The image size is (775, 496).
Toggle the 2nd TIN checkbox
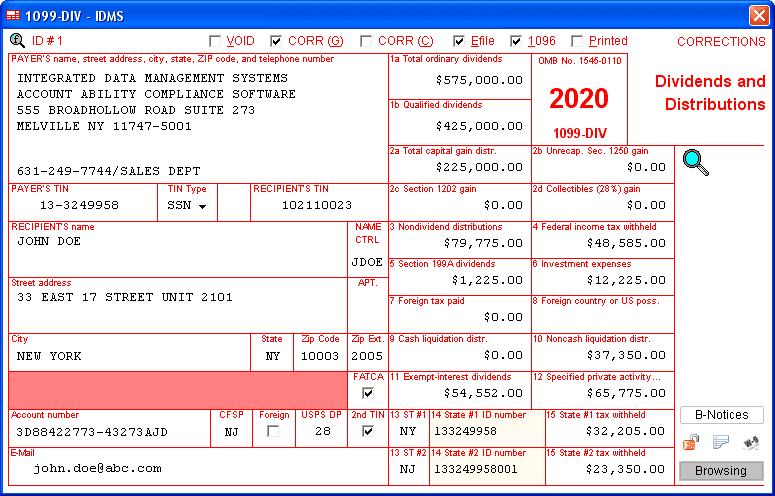click(368, 431)
